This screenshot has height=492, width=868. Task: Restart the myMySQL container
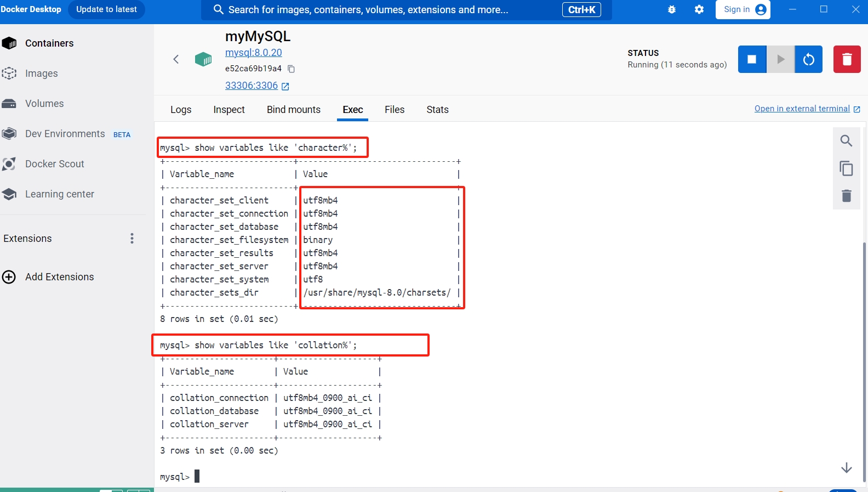(x=809, y=59)
